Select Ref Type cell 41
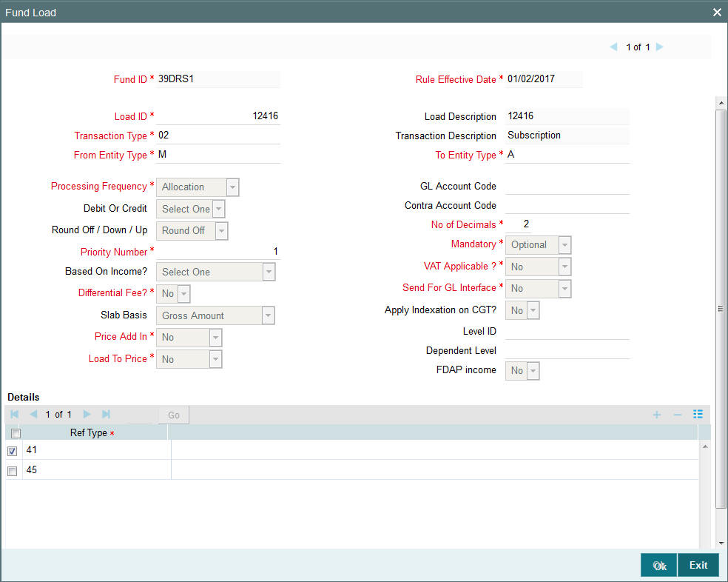 (97, 450)
